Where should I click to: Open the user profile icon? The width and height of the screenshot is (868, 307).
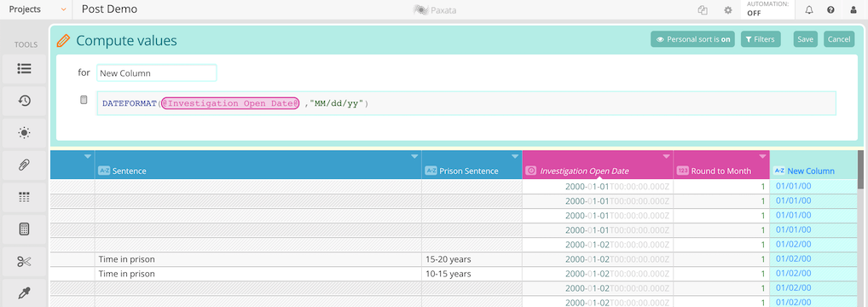853,10
